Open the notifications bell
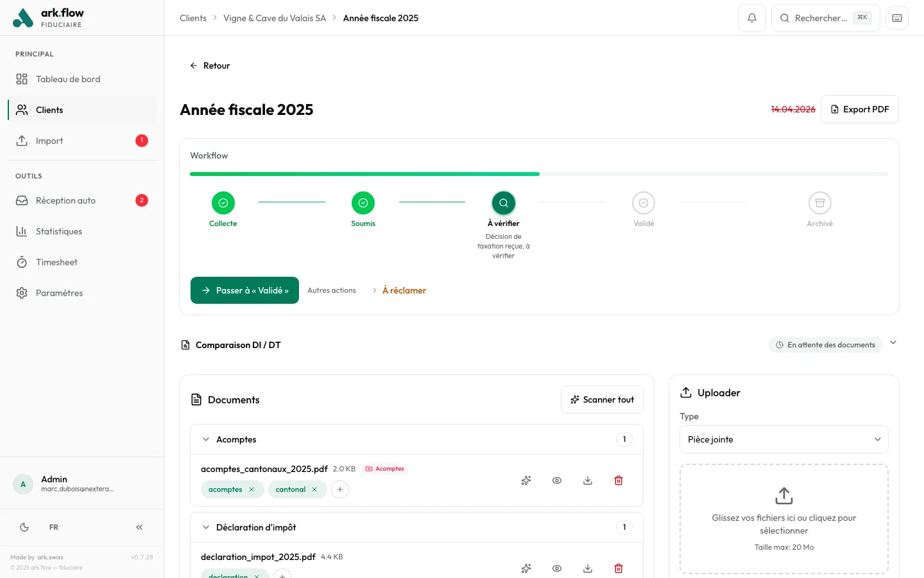The width and height of the screenshot is (924, 578). pos(751,18)
